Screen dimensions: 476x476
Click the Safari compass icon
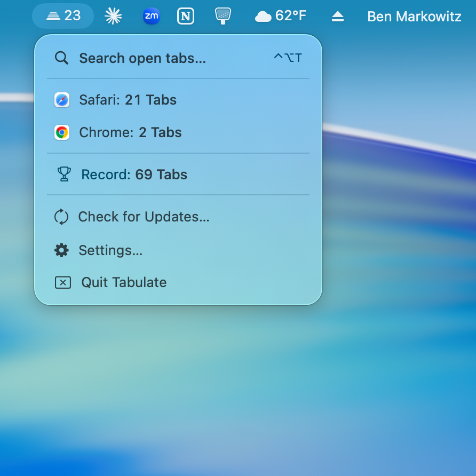[x=62, y=100]
